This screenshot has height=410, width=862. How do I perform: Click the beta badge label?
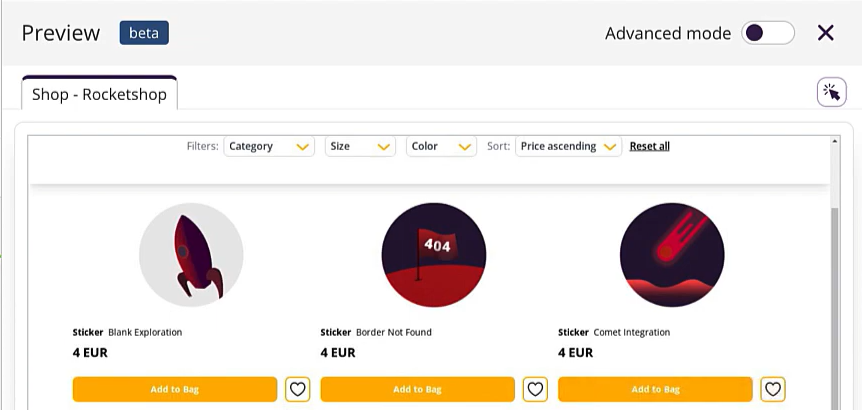point(144,33)
